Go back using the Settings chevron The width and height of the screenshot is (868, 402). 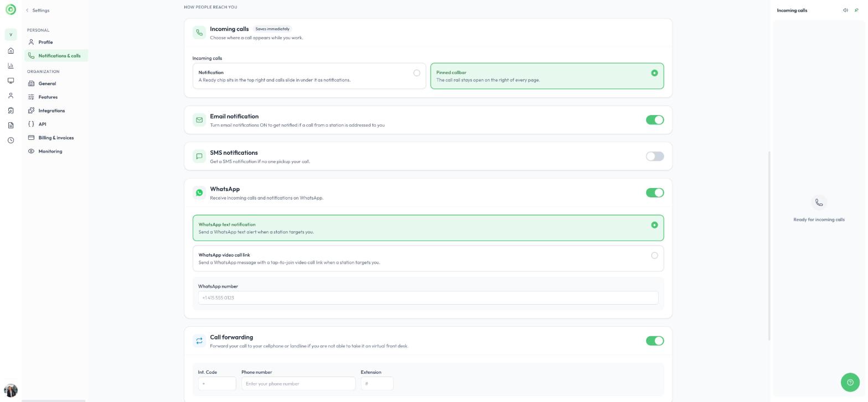pyautogui.click(x=27, y=11)
